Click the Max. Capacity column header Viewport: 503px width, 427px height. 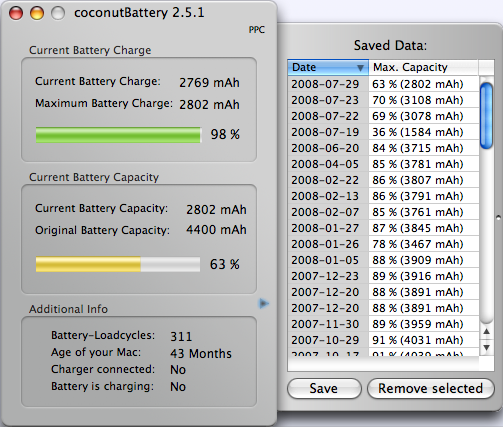tap(424, 67)
